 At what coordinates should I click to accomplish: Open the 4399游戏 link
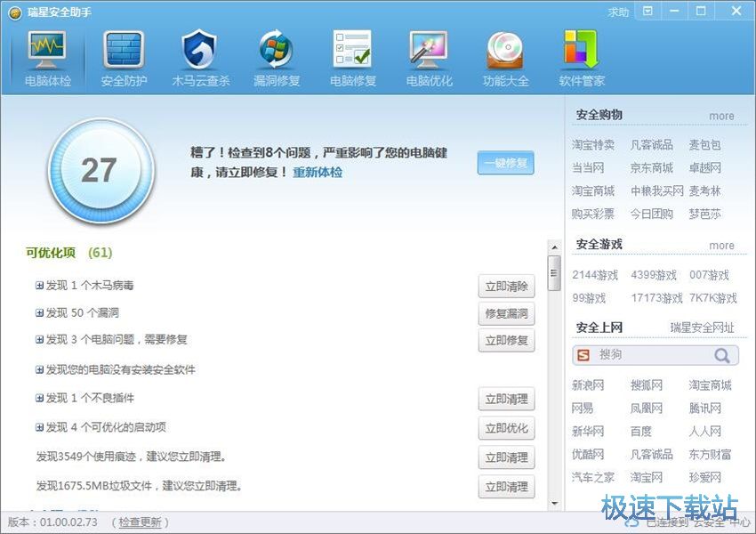[654, 275]
